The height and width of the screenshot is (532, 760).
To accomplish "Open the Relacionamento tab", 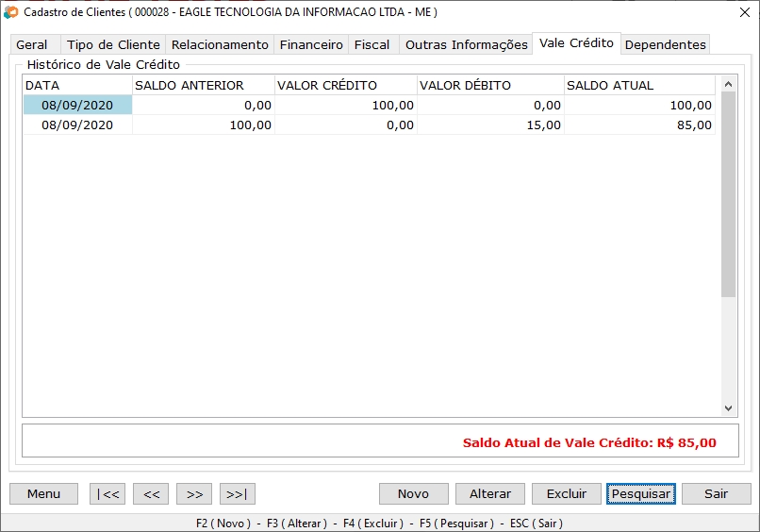I will tap(220, 44).
